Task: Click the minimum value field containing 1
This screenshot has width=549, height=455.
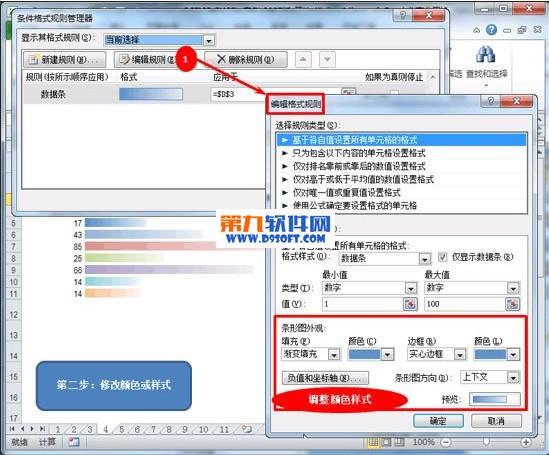Action: point(362,304)
